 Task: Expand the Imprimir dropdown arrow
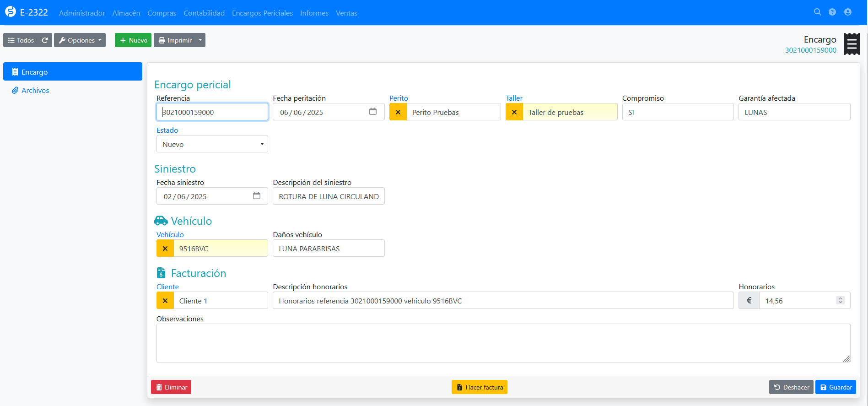coord(200,40)
